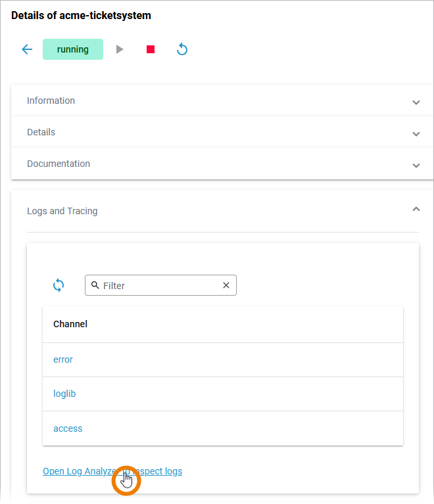Expand the Details section chevron

[416, 133]
